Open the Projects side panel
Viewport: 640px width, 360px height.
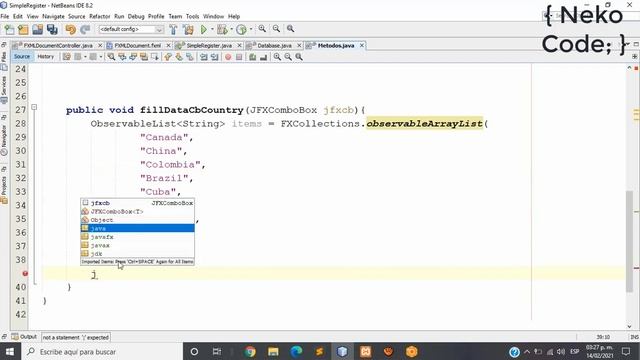4,190
